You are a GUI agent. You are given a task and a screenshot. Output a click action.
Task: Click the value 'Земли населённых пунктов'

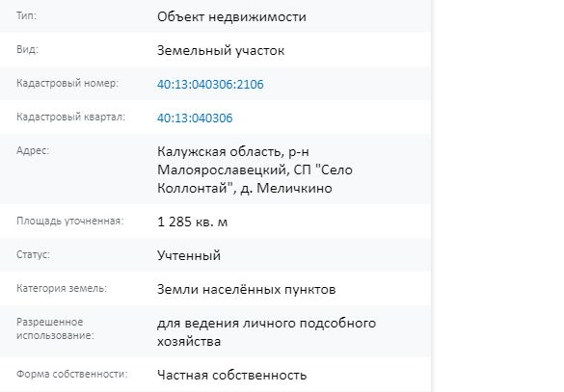click(247, 289)
